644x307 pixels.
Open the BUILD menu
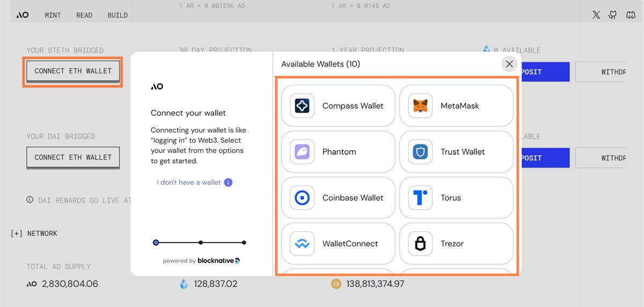tap(118, 15)
